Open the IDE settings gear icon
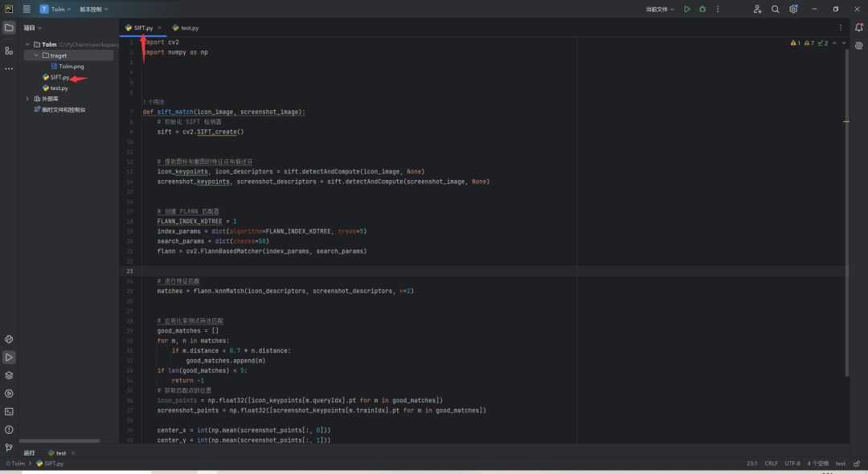Image resolution: width=868 pixels, height=474 pixels. (793, 9)
